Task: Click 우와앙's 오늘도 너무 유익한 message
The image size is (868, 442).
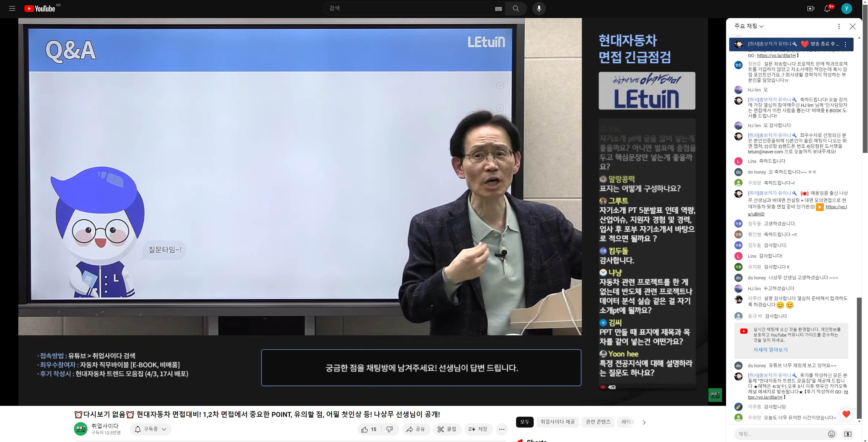Action: point(800,417)
